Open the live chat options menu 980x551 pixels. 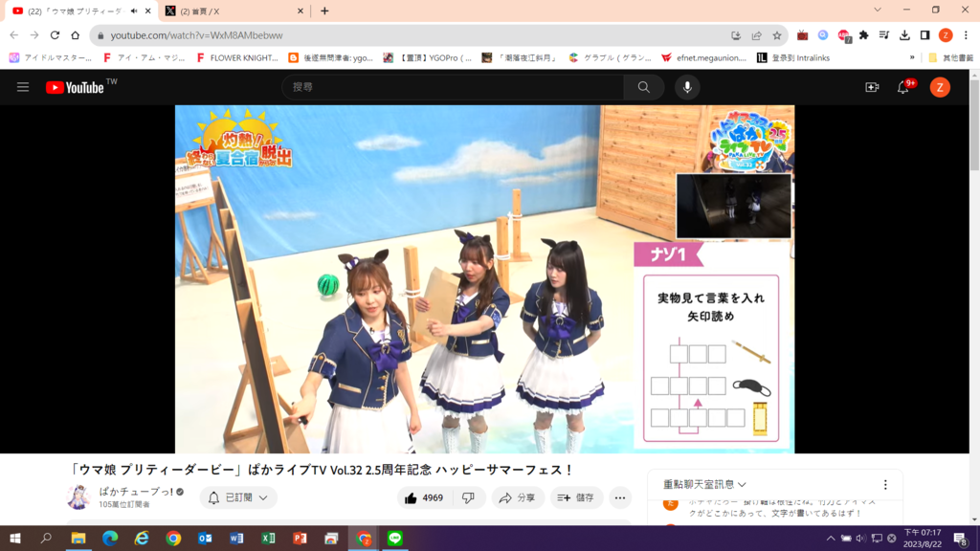pyautogui.click(x=885, y=485)
